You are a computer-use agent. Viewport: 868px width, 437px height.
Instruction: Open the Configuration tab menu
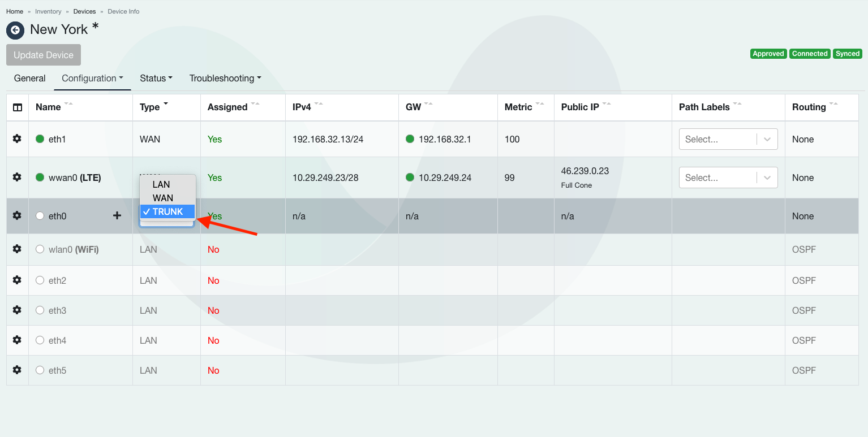[x=92, y=79]
